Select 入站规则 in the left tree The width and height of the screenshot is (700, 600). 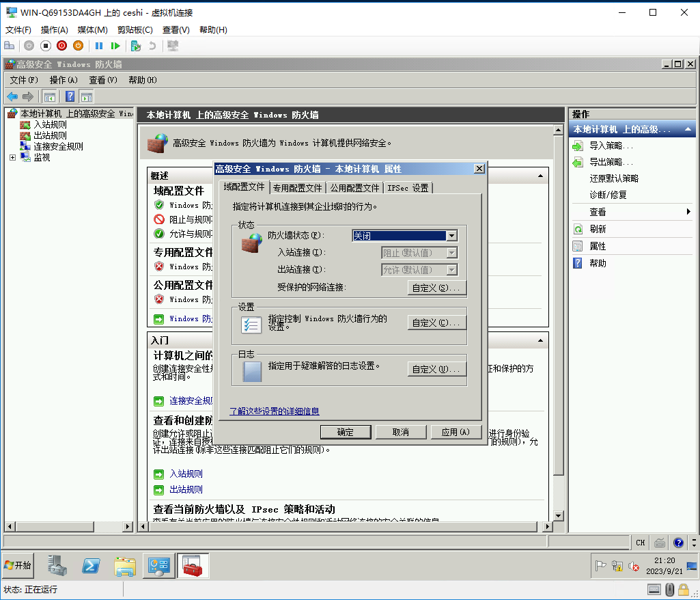pyautogui.click(x=50, y=124)
